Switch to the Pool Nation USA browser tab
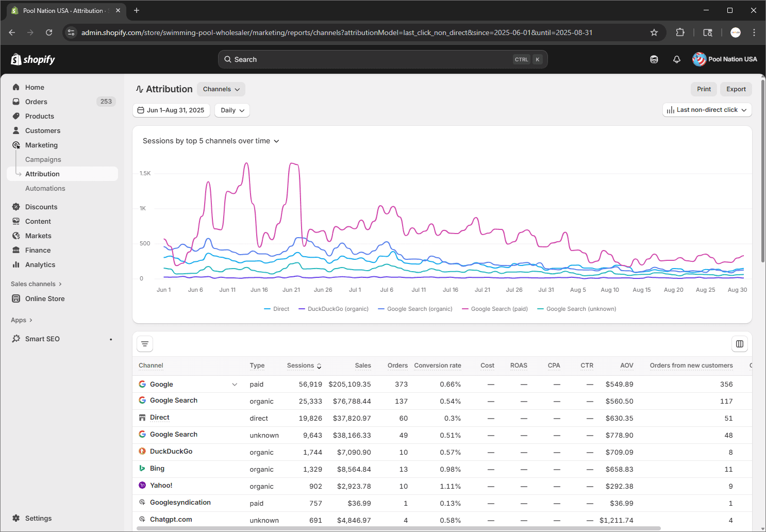This screenshot has height=532, width=766. click(65, 10)
